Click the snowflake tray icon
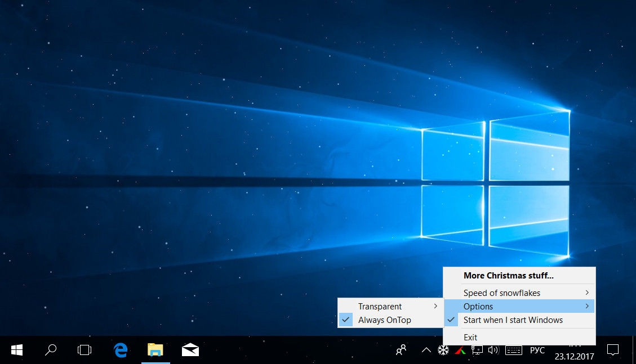Screen dimensions: 636x364 coord(443,350)
